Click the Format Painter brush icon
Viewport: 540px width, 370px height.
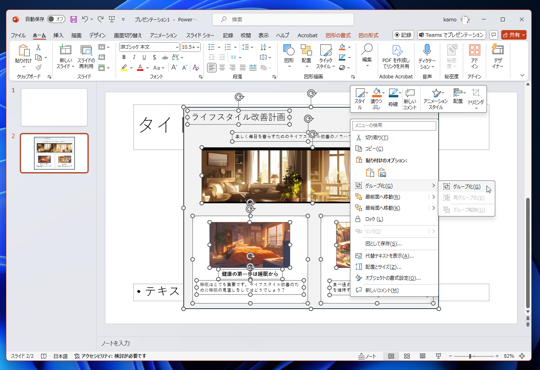[38, 68]
